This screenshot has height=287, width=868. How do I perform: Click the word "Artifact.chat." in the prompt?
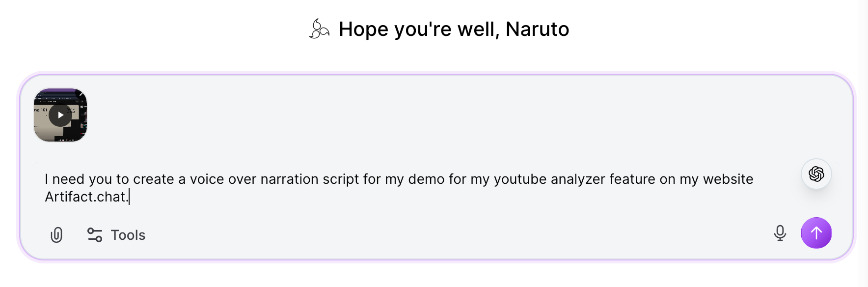pos(86,197)
